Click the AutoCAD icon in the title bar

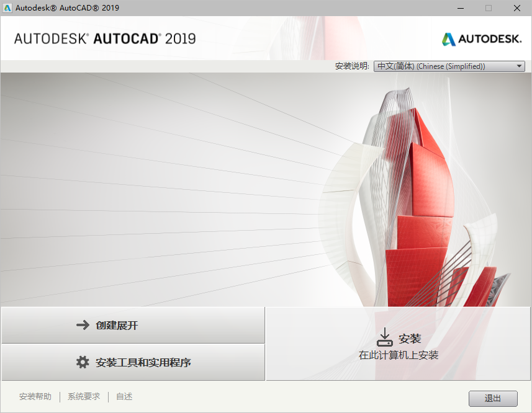click(8, 8)
